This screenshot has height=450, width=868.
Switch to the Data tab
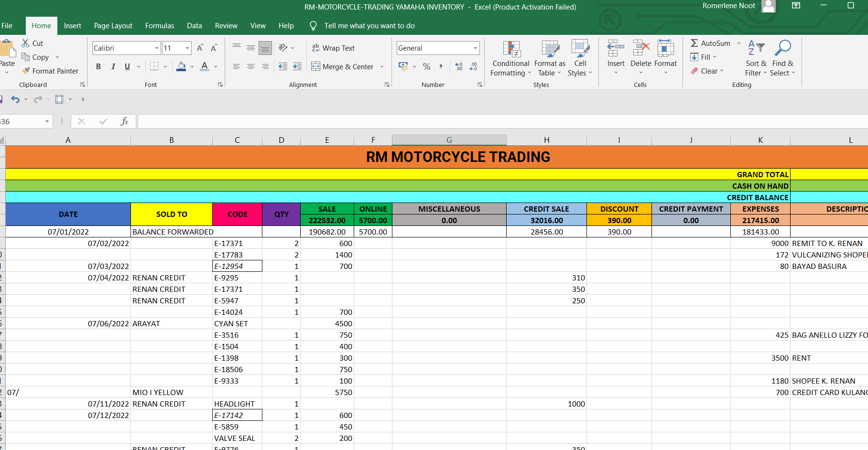pyautogui.click(x=195, y=26)
